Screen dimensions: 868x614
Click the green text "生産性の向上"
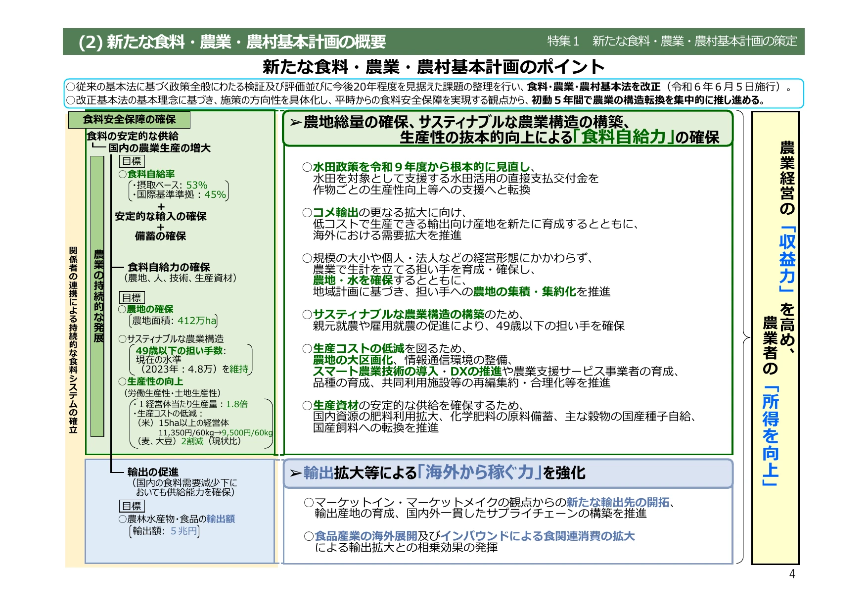155,381
